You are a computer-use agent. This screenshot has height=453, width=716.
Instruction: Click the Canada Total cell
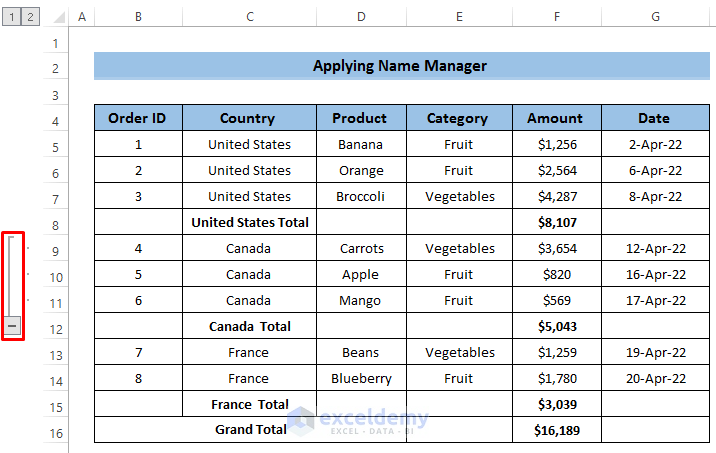pyautogui.click(x=249, y=326)
